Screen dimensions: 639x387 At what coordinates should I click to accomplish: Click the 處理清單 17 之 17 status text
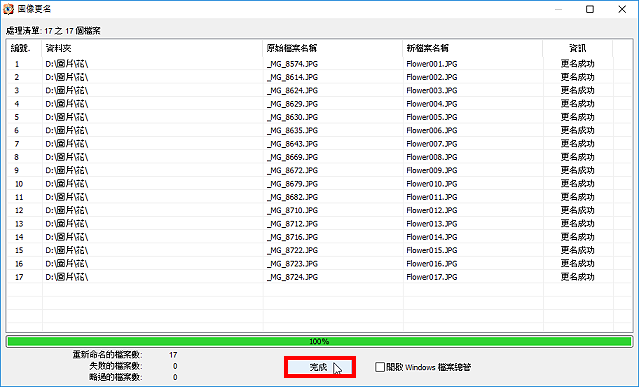pyautogui.click(x=53, y=31)
